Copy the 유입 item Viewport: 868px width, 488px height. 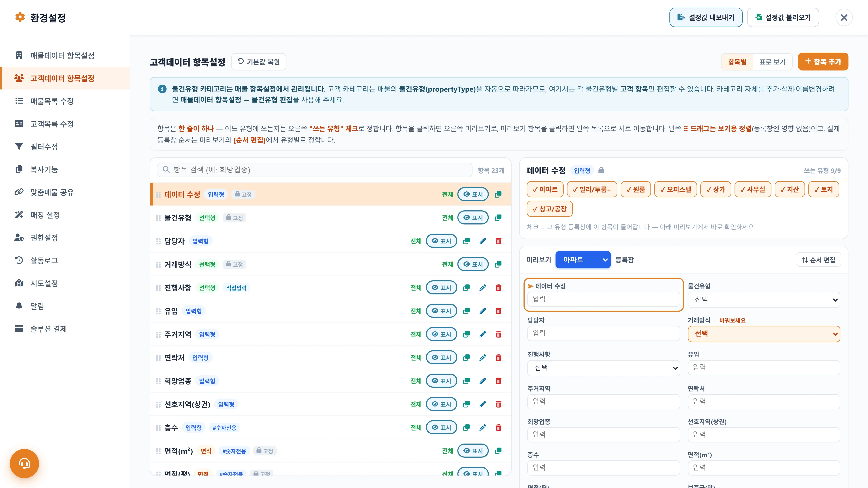pyautogui.click(x=466, y=311)
